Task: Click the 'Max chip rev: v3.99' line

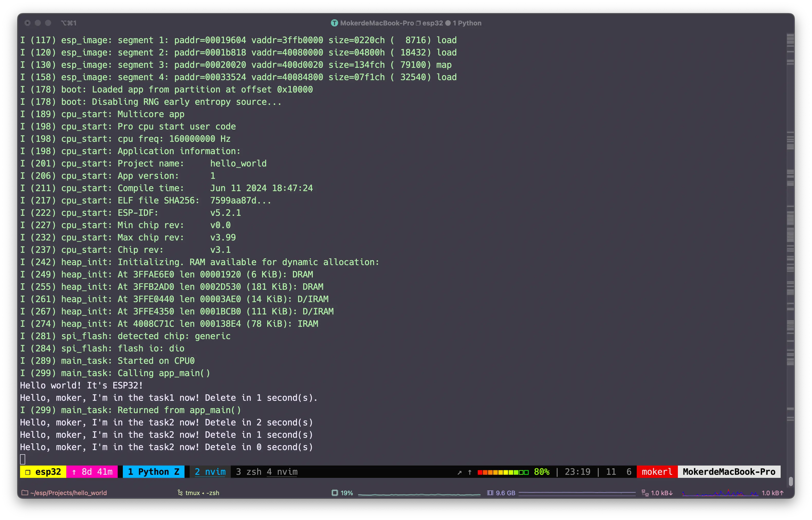Action: point(128,237)
